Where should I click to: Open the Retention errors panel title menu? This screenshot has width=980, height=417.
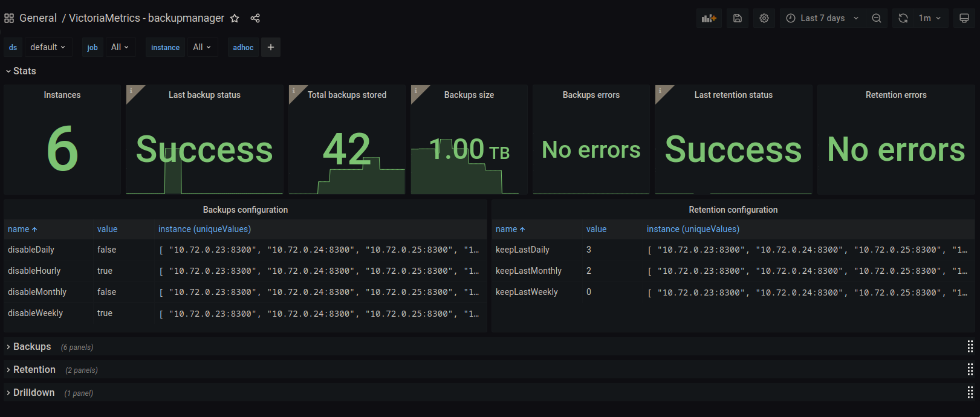[x=896, y=95]
